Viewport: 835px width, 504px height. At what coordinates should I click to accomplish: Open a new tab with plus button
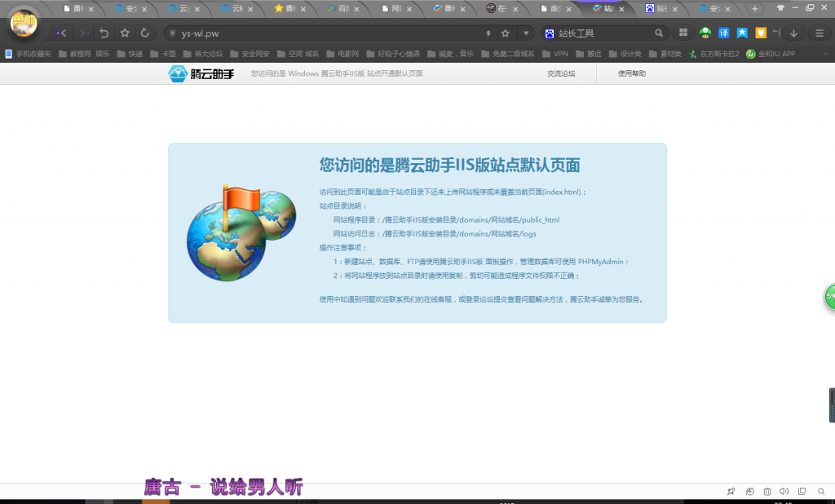[x=755, y=9]
